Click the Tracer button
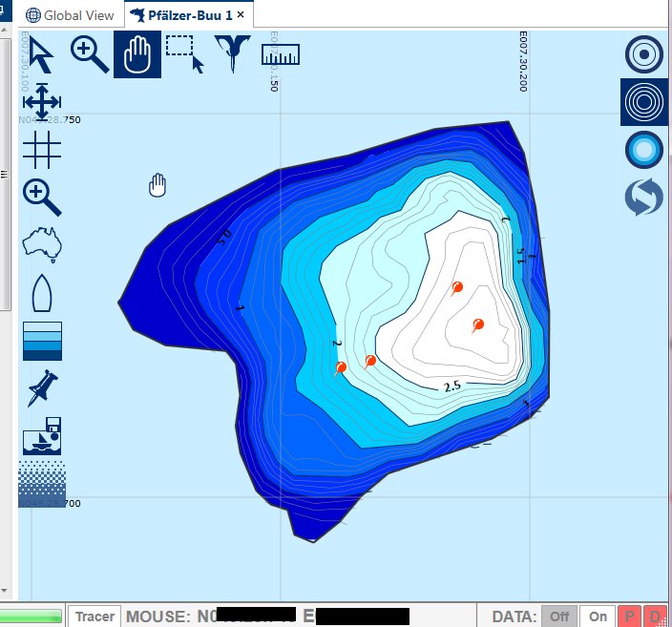672x627 pixels. coord(94,617)
